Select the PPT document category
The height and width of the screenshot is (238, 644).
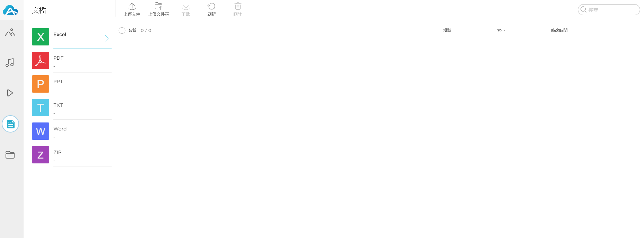(72, 84)
